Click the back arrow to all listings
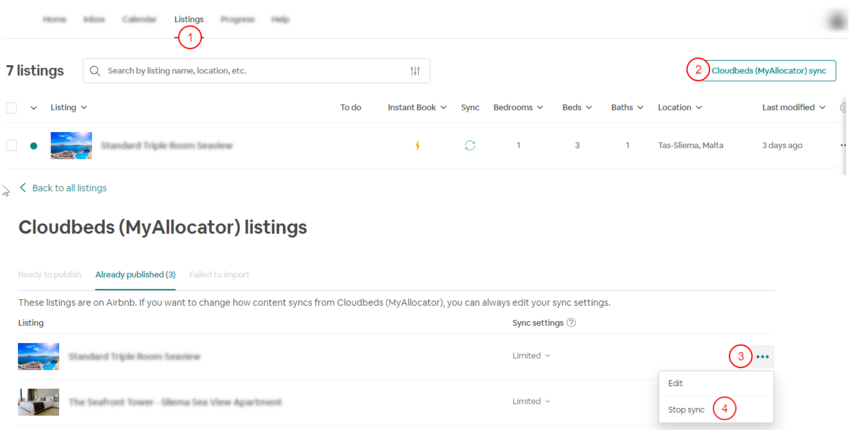Viewport: 849px width, 431px height. pyautogui.click(x=24, y=188)
